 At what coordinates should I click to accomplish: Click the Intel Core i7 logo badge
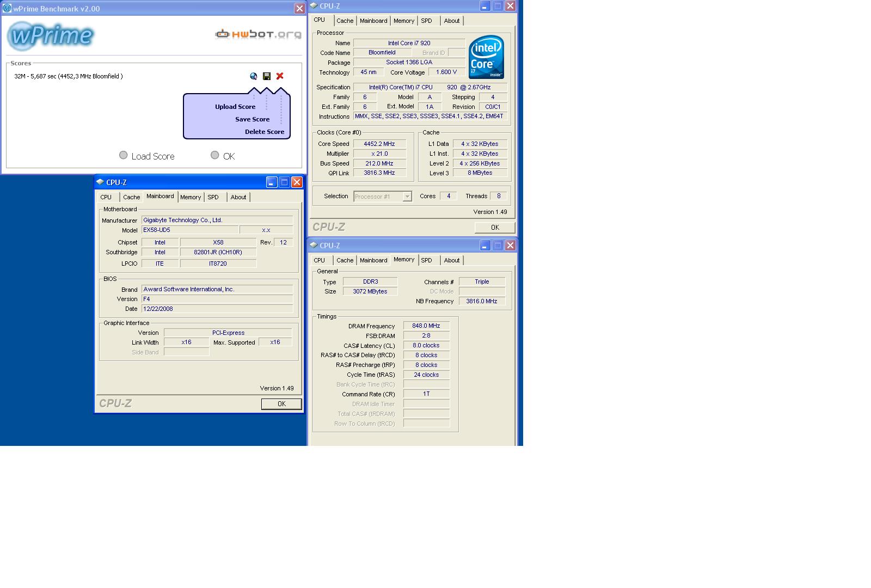click(x=486, y=57)
